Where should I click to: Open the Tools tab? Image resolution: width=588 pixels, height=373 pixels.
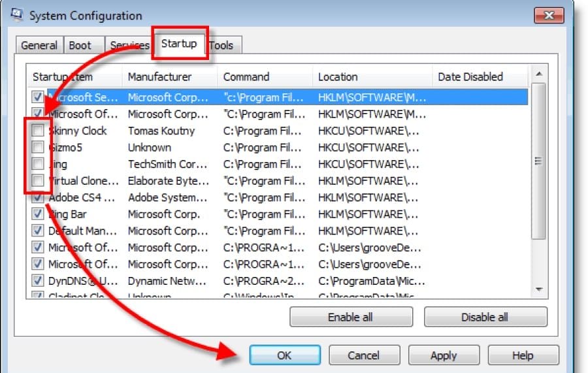(x=223, y=45)
